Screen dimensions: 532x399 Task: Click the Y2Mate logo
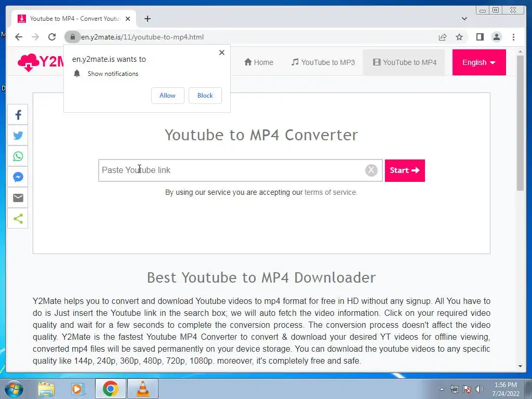click(41, 62)
